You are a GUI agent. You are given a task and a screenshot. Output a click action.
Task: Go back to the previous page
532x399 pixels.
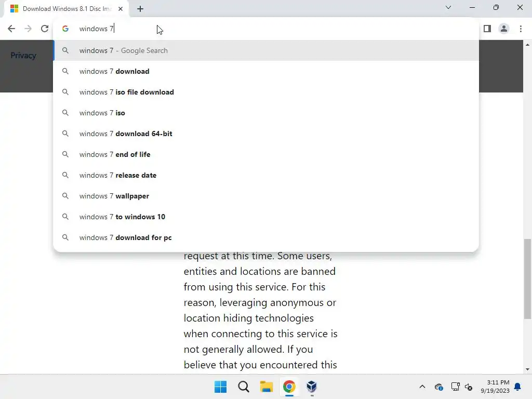11,29
